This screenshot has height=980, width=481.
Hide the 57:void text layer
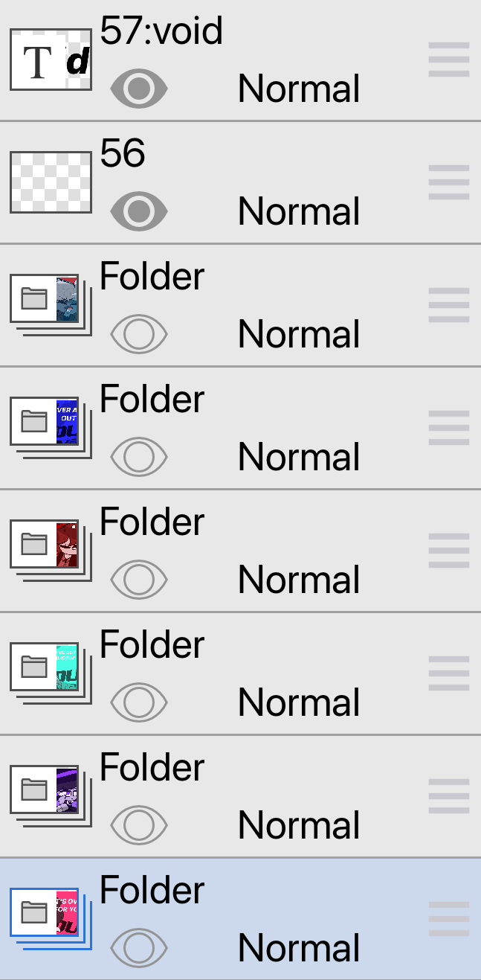[x=139, y=89]
